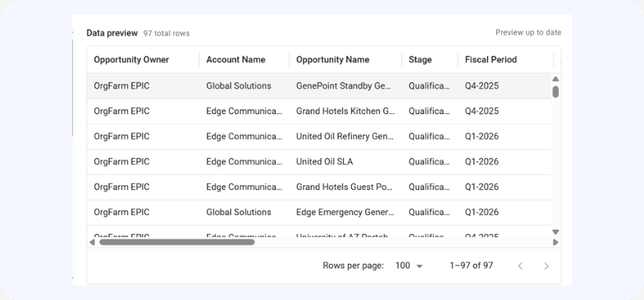644x300 pixels.
Task: Select the United Oil SLA cell
Action: [x=324, y=162]
